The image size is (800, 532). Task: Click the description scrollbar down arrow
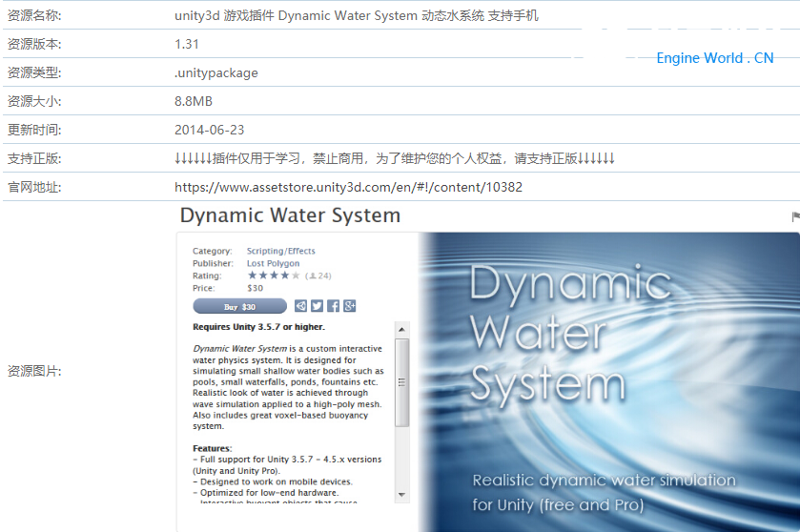[x=402, y=495]
